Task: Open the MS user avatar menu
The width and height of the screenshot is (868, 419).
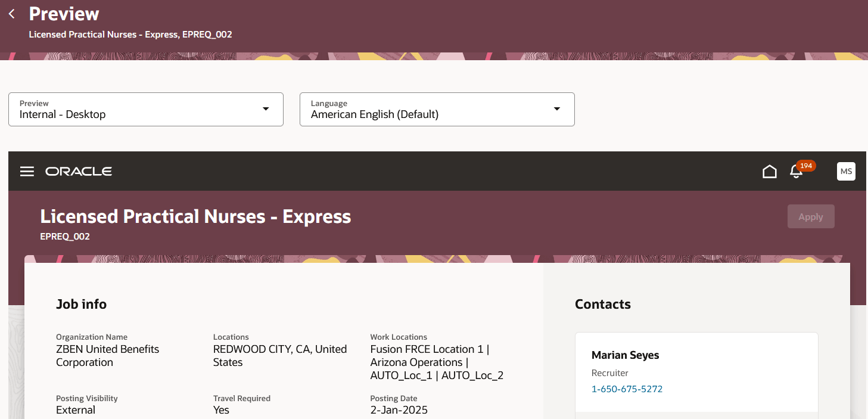Action: click(x=846, y=171)
